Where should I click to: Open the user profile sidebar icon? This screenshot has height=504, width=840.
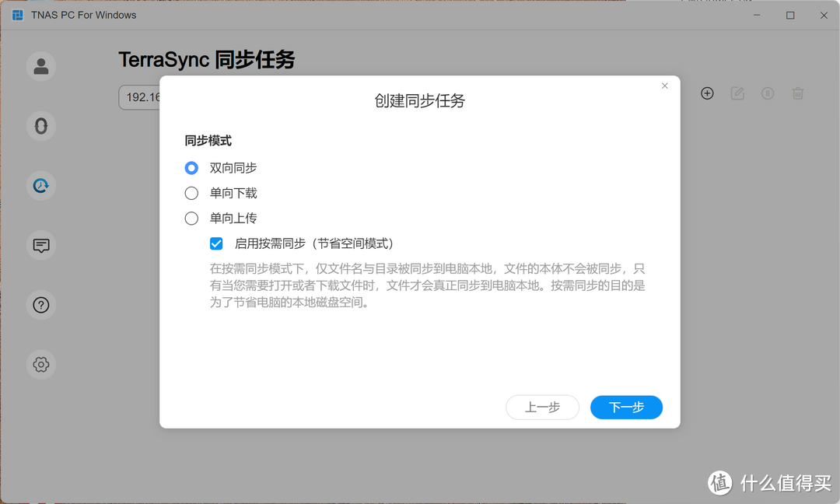(x=40, y=67)
